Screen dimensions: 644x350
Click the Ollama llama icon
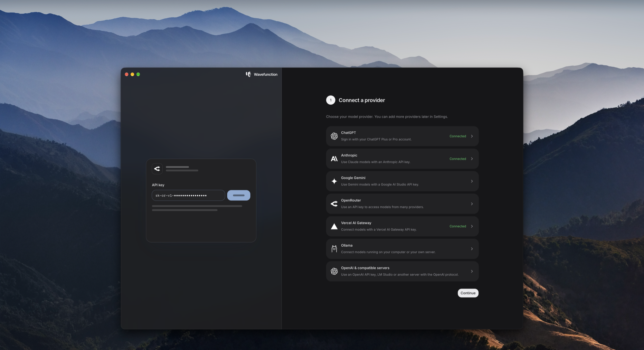click(x=334, y=249)
